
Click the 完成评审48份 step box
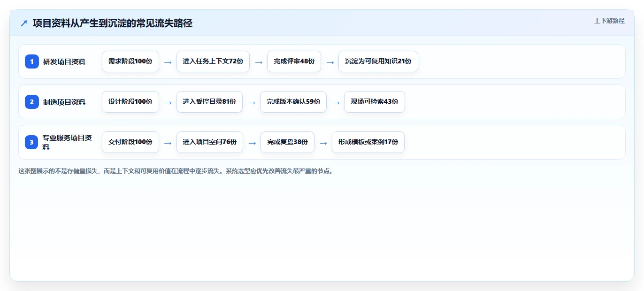pos(294,61)
